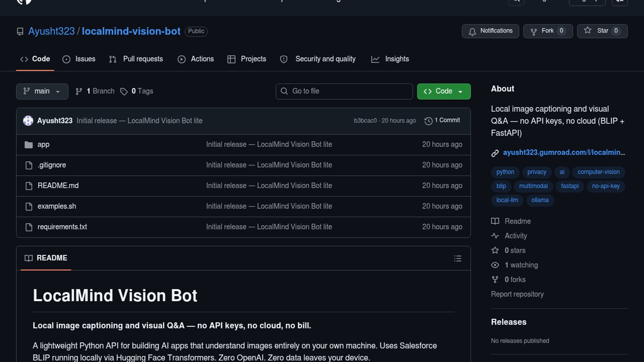Viewport: 644px width, 362px height.
Task: Click the README outline list icon
Action: tap(458, 258)
